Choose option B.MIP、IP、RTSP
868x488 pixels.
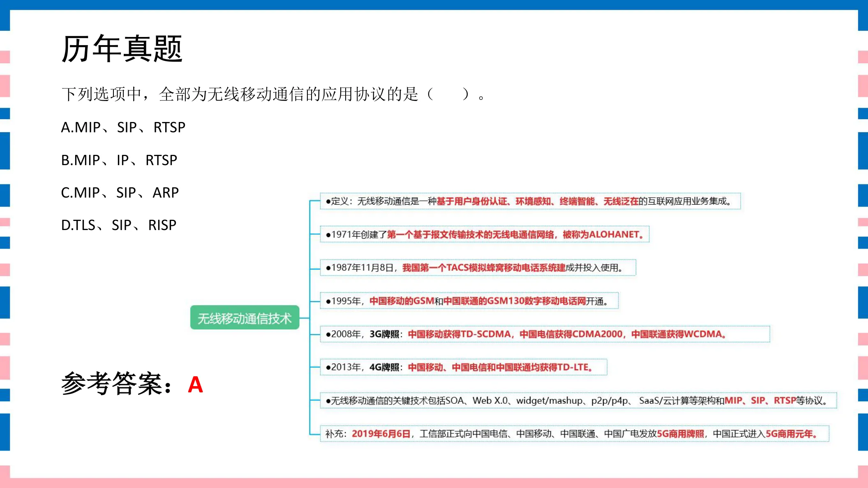pos(119,160)
